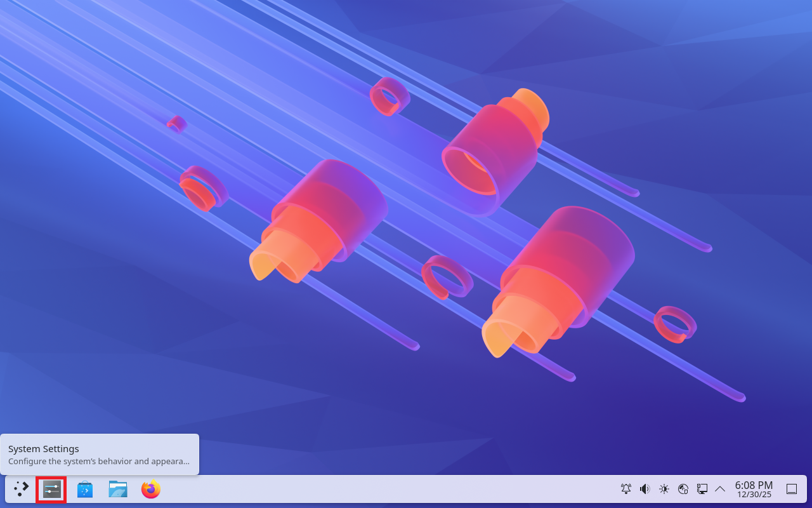Click the tooltip description starting with Configure
812x508 pixels.
click(x=98, y=462)
